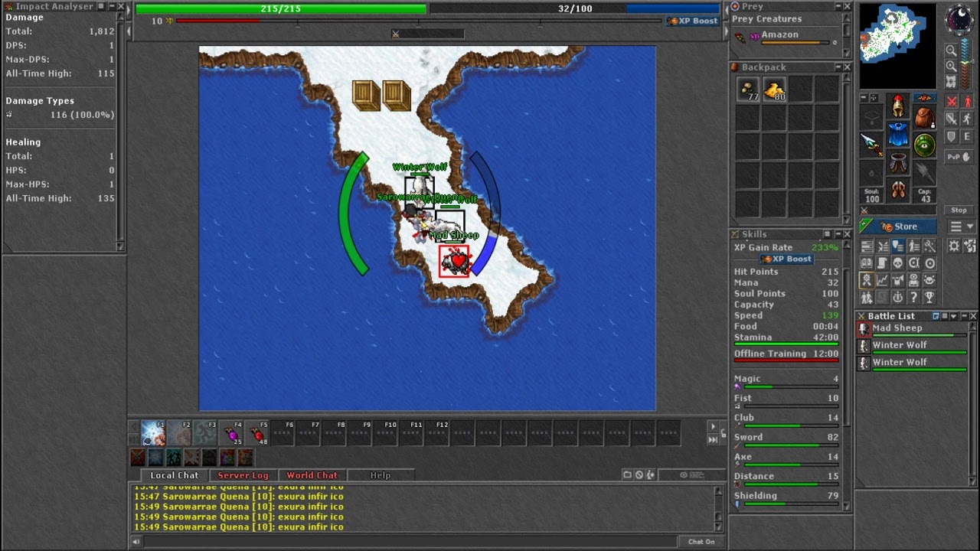Image resolution: width=980 pixels, height=551 pixels.
Task: Open Options via the gear icon
Action: 954,246
